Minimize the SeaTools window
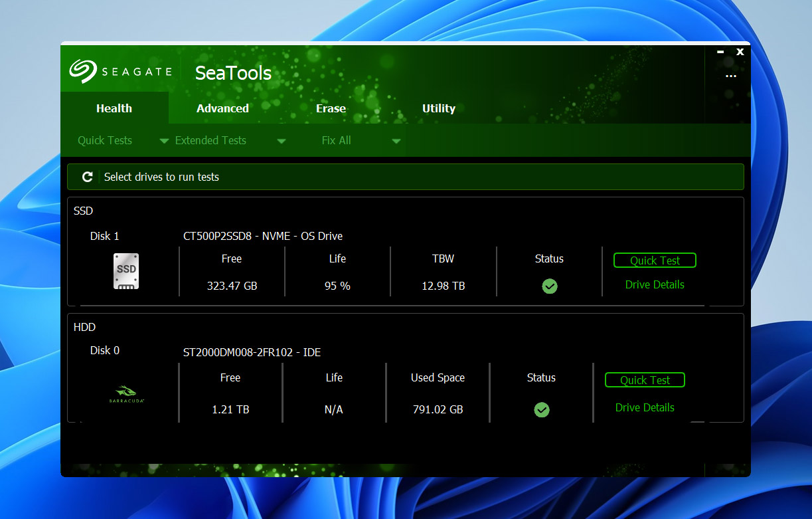 coord(720,51)
